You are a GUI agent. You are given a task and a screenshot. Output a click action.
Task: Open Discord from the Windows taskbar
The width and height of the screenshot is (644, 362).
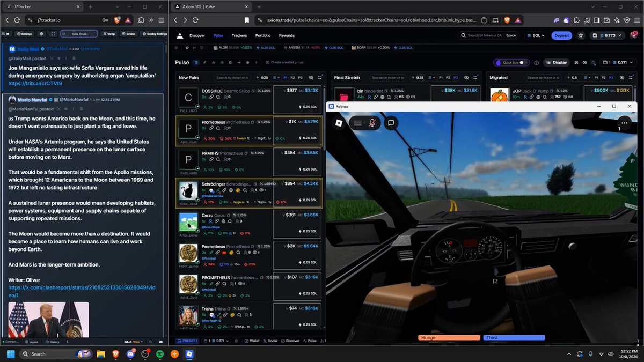(130, 354)
